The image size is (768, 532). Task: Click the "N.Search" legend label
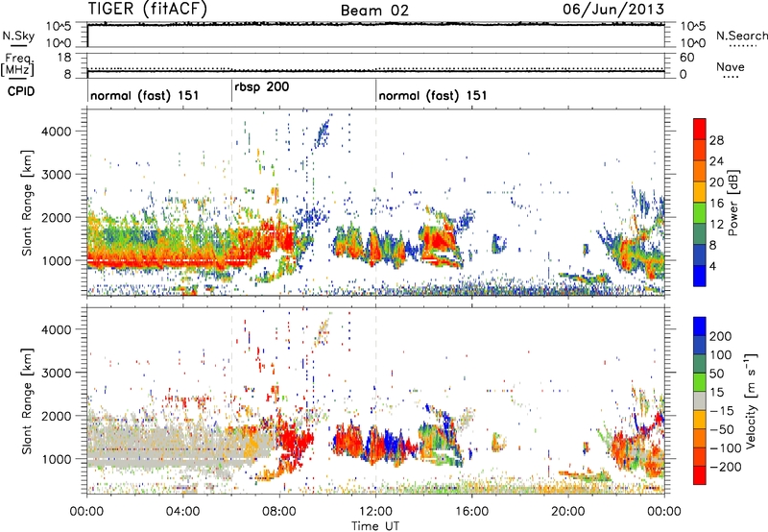(741, 36)
